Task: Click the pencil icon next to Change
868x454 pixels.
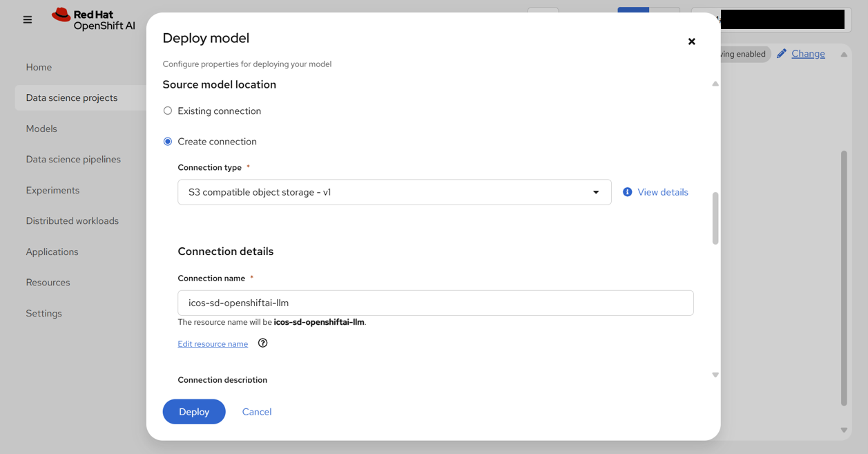Action: pyautogui.click(x=782, y=54)
